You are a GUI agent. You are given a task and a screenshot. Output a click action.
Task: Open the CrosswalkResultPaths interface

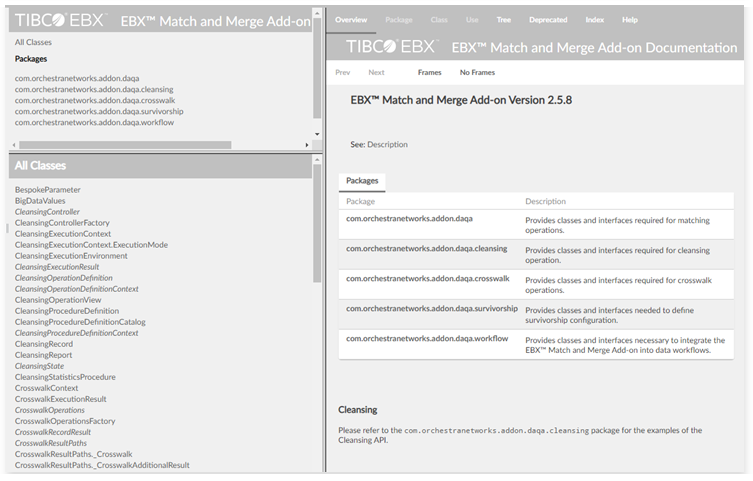click(x=51, y=444)
